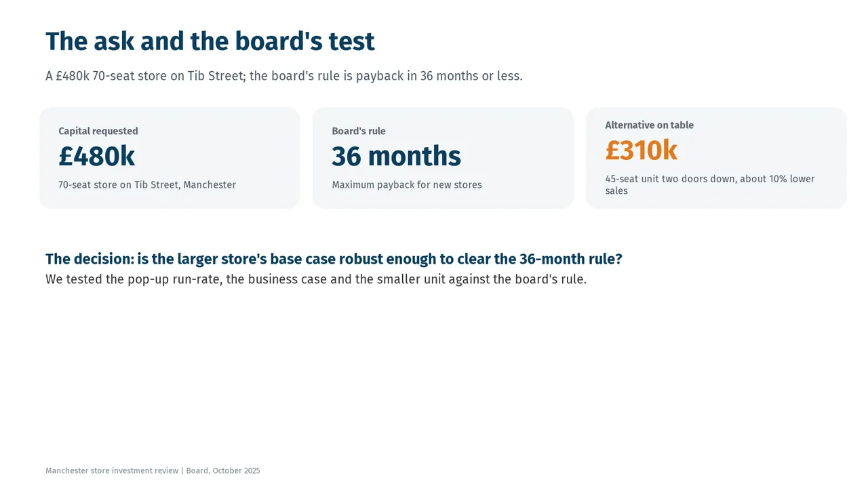Viewport: 868px width, 488px height.
Task: Select the Board's rule card background
Action: (443, 158)
